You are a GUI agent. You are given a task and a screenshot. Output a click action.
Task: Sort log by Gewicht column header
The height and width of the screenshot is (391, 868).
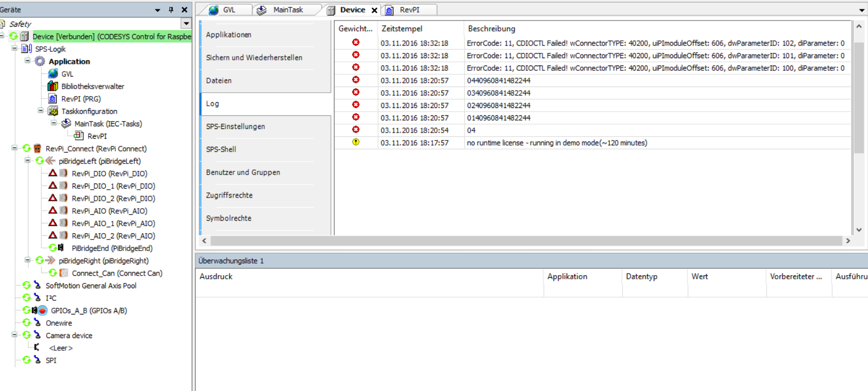356,29
